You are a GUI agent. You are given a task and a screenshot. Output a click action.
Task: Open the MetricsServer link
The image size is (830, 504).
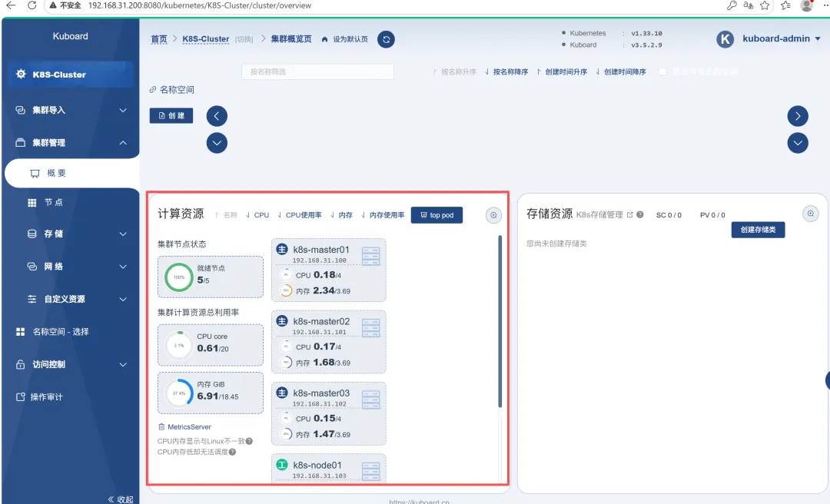click(184, 426)
